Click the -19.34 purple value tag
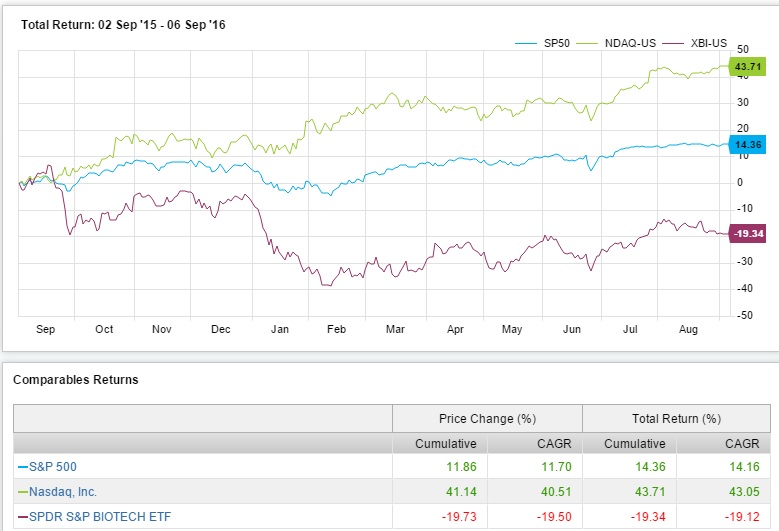 coord(748,232)
